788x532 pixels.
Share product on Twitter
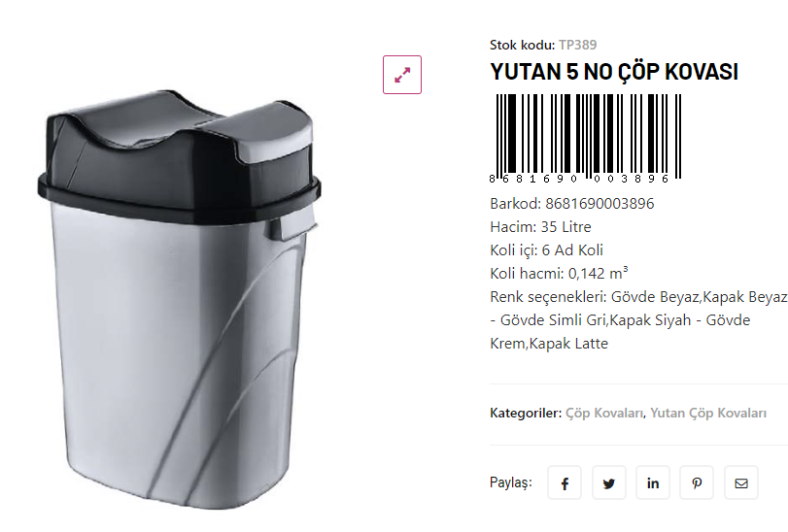pyautogui.click(x=608, y=482)
